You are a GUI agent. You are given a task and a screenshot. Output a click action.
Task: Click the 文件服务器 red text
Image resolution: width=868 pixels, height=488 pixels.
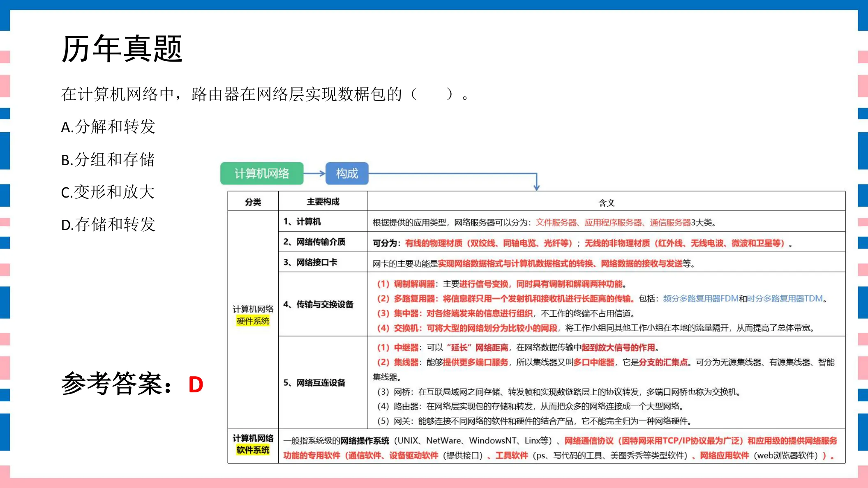tap(556, 223)
